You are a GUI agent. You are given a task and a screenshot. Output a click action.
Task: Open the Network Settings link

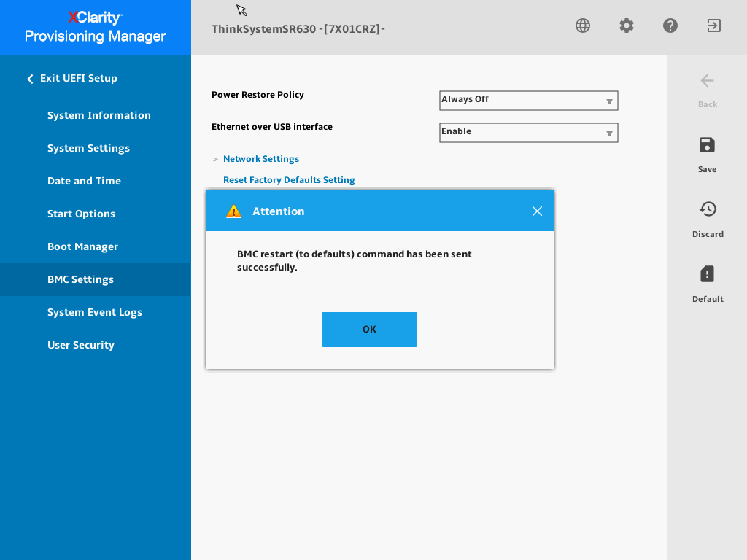[x=261, y=159]
